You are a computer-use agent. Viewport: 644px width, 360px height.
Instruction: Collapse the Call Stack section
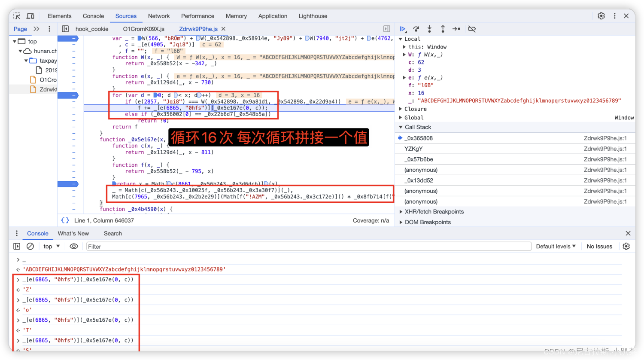(x=401, y=127)
